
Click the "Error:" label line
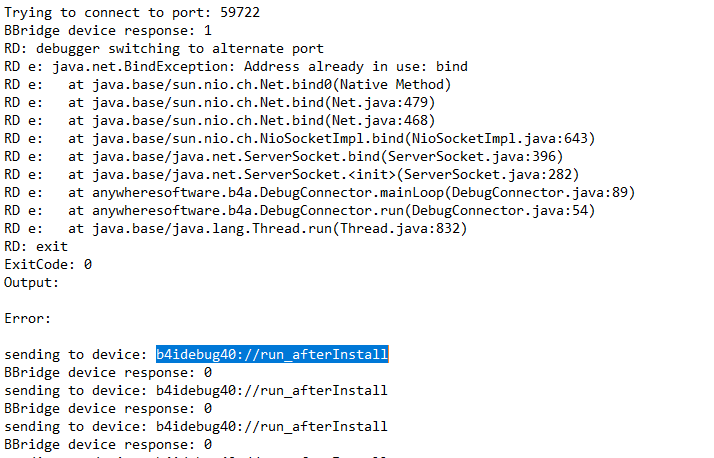coord(28,319)
